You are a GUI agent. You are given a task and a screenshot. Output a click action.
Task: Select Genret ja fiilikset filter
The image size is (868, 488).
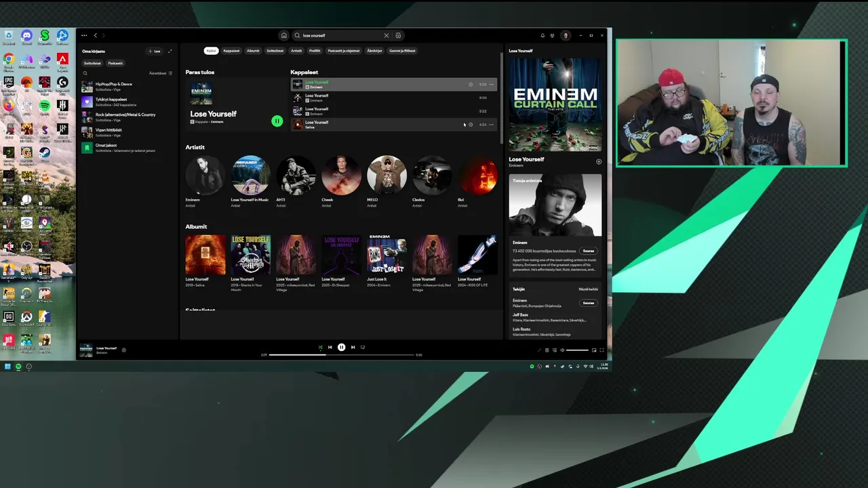coord(402,51)
